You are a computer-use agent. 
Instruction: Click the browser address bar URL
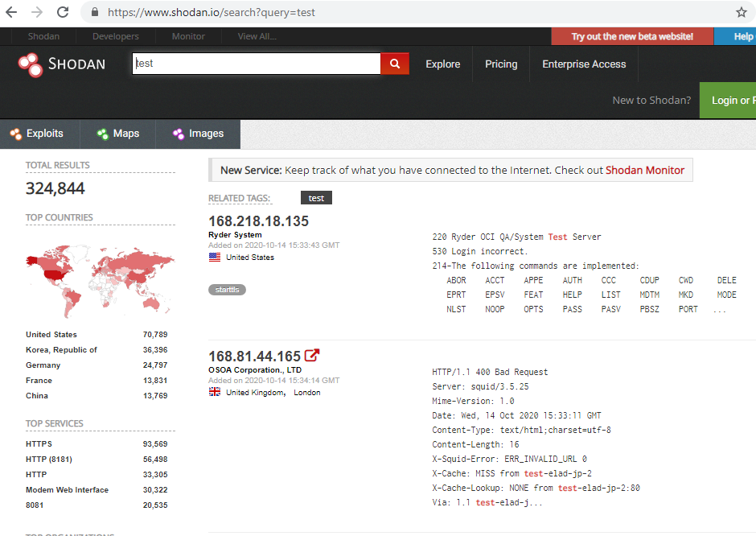212,13
